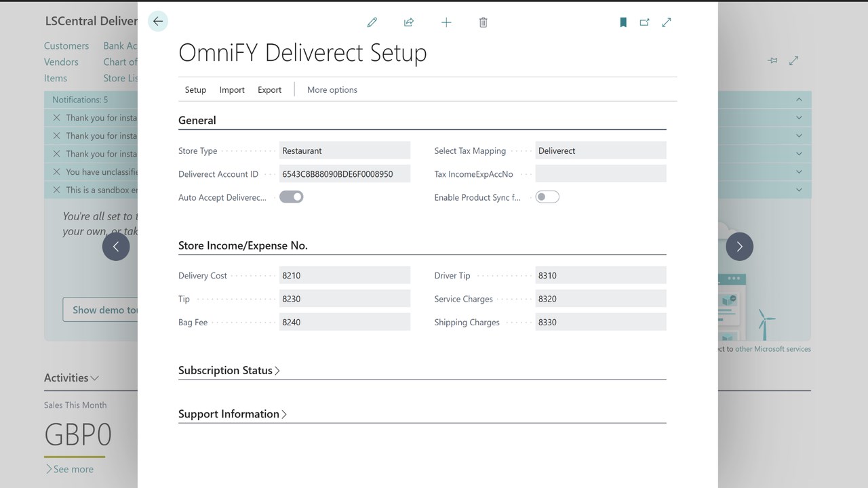Screen dimensions: 868x488
Task: Expand the Subscription Status section
Action: (229, 370)
